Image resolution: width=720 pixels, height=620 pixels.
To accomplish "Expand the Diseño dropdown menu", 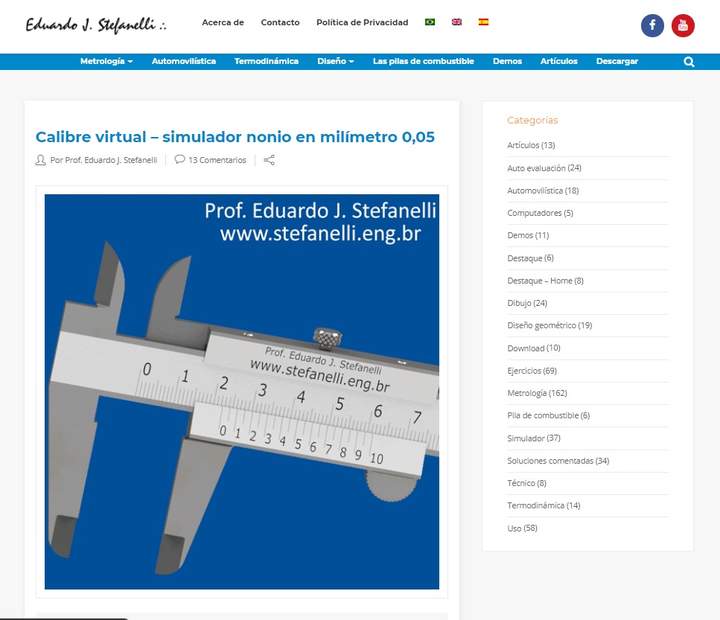I will (x=335, y=61).
